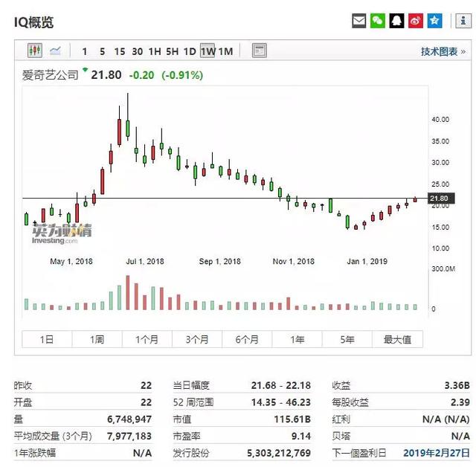476x467 pixels.
Task: Click the 2.39 EPS value
Action: coord(460,402)
